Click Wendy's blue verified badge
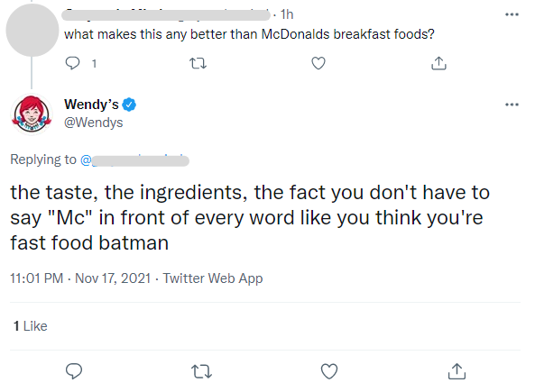Viewport: 535px width, 392px height. (129, 105)
